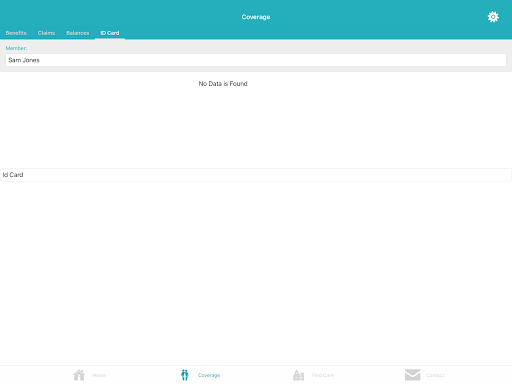512x384 pixels.
Task: Click the "No Data is Found" message
Action: pos(223,84)
